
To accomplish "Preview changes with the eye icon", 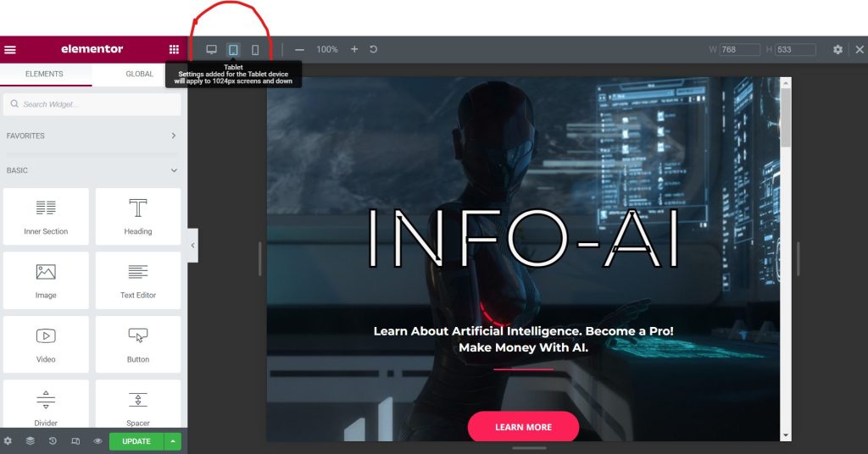I will (x=97, y=441).
